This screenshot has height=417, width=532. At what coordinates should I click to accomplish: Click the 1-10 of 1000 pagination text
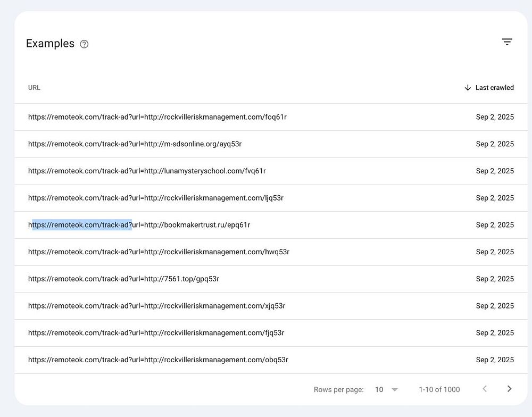pyautogui.click(x=439, y=389)
